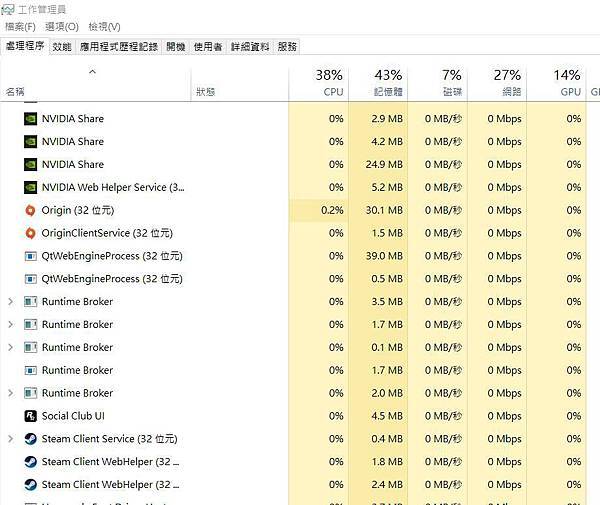Screen dimensions: 600x505
Task: Select the Origin (32 位元) process name
Action: coord(78,210)
